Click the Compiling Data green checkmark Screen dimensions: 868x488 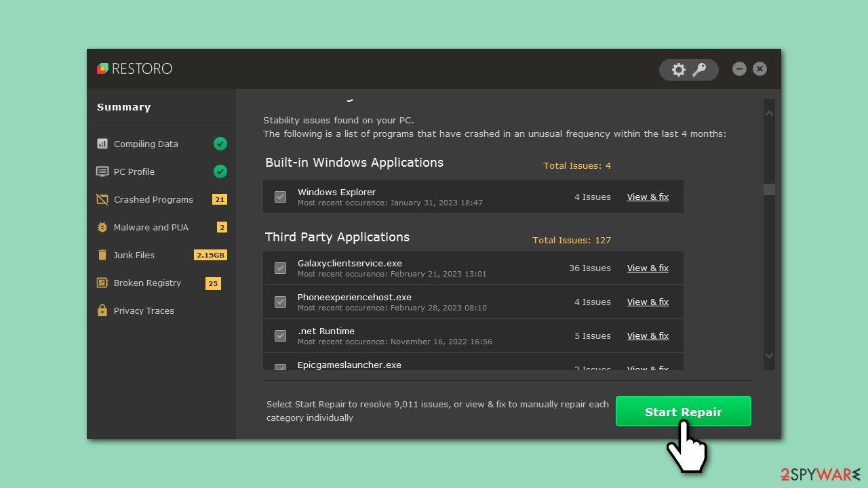(220, 144)
